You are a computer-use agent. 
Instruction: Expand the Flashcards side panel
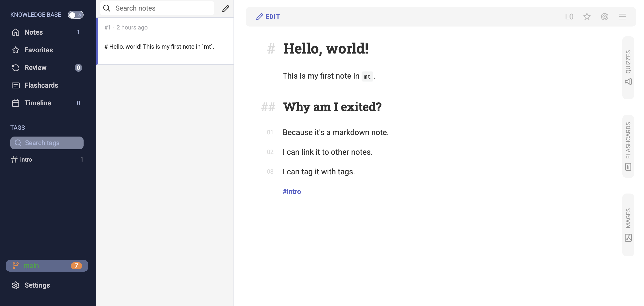click(x=628, y=146)
